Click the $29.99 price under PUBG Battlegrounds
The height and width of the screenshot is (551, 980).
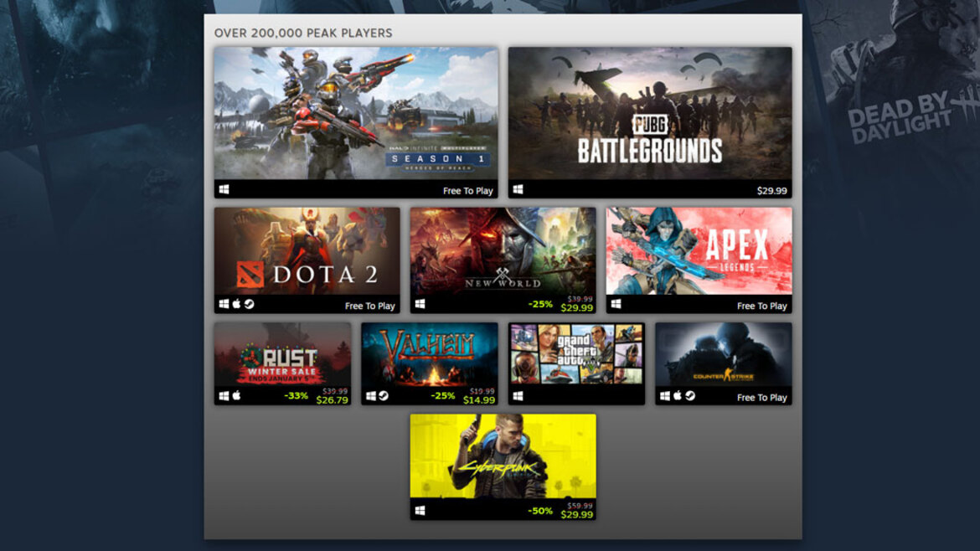pos(772,191)
